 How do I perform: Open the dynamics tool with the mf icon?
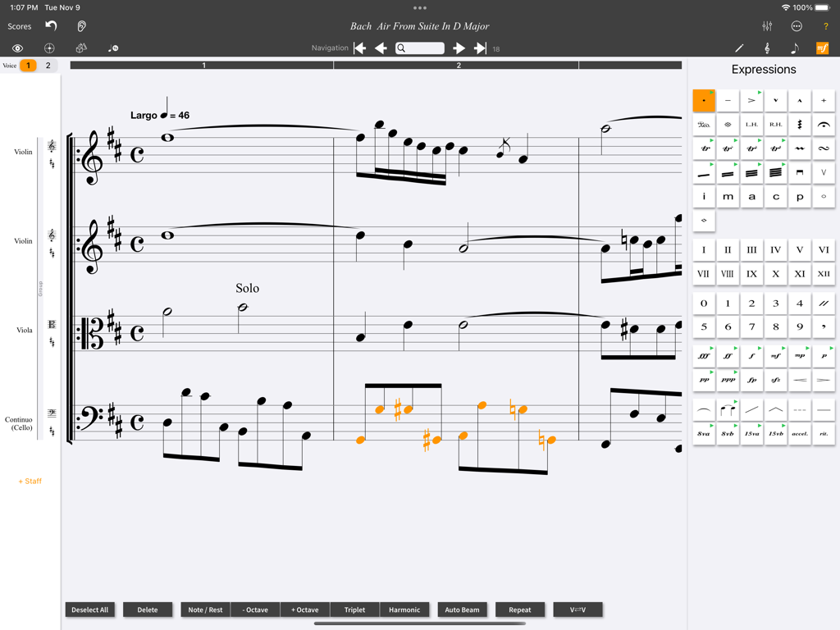pyautogui.click(x=820, y=48)
